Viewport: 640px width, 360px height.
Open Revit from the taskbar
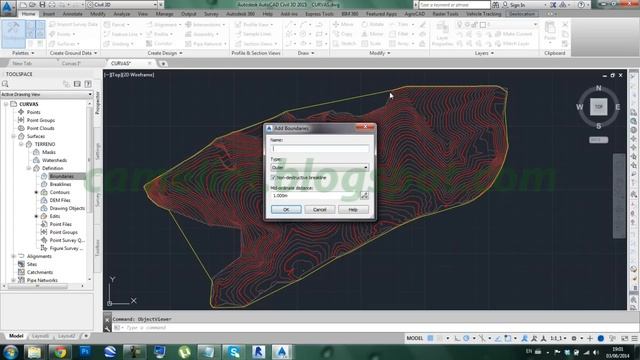tap(258, 352)
